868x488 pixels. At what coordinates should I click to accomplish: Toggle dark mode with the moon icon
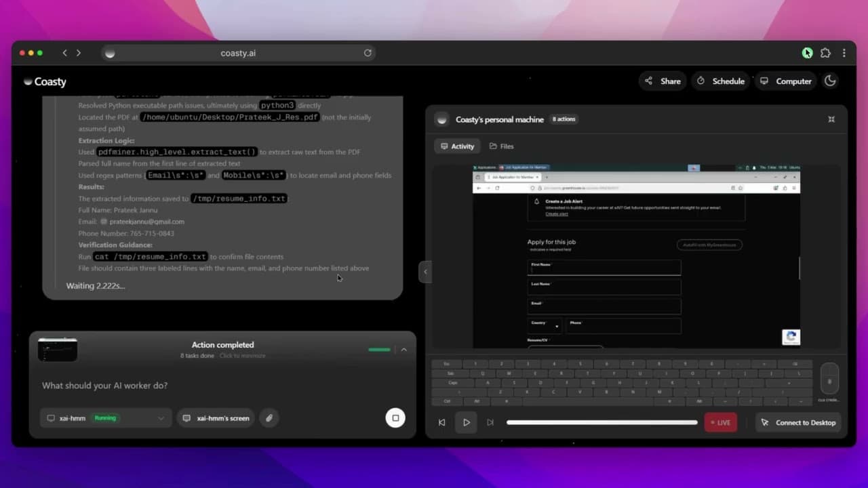[830, 81]
